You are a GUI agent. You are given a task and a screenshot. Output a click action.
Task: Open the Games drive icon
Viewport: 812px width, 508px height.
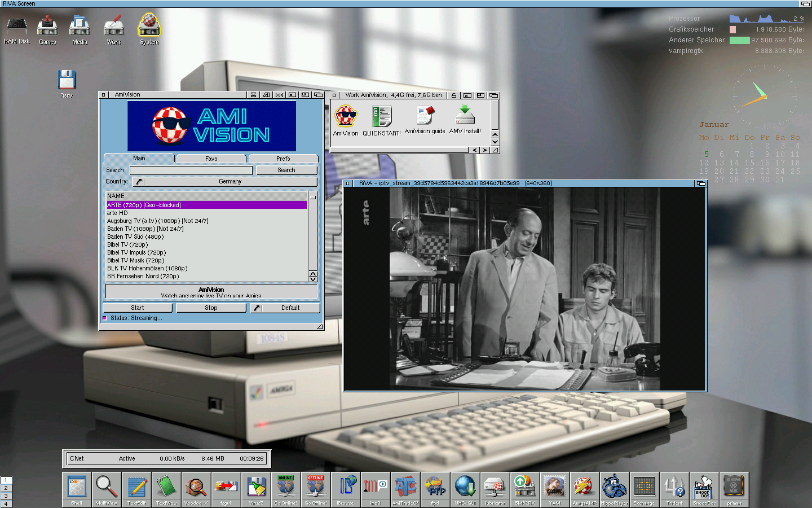pos(47,29)
